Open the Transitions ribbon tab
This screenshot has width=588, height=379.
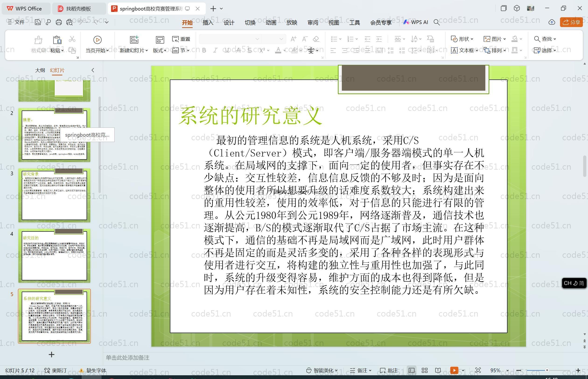click(x=250, y=23)
